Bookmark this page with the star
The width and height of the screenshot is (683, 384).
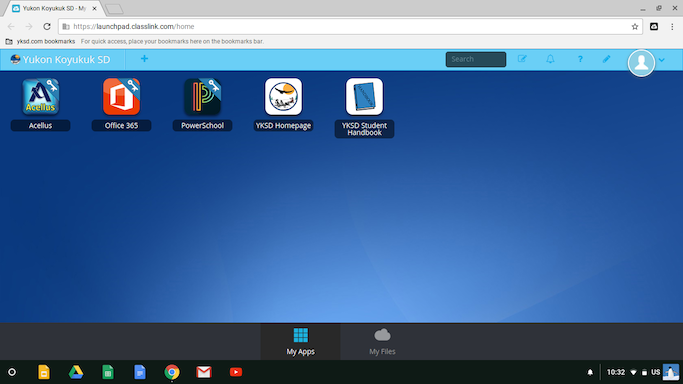635,27
